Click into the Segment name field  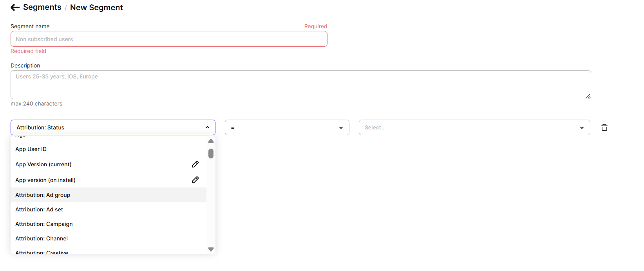pos(169,39)
